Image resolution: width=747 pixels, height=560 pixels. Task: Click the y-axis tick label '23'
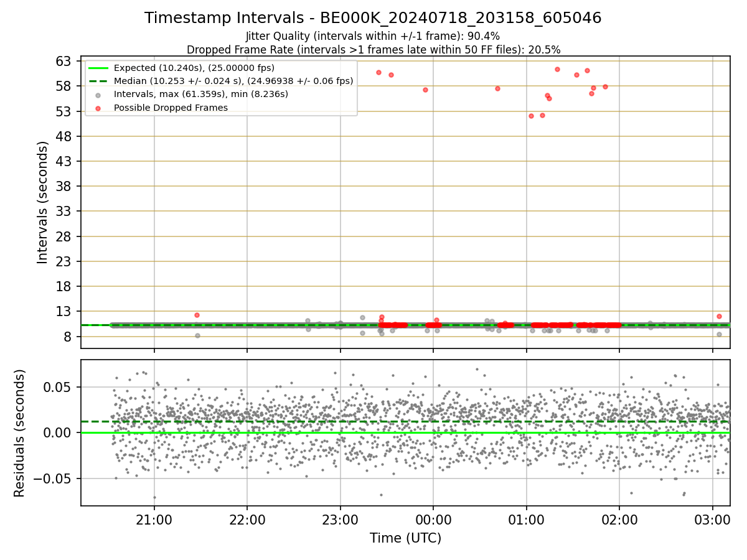pyautogui.click(x=63, y=261)
